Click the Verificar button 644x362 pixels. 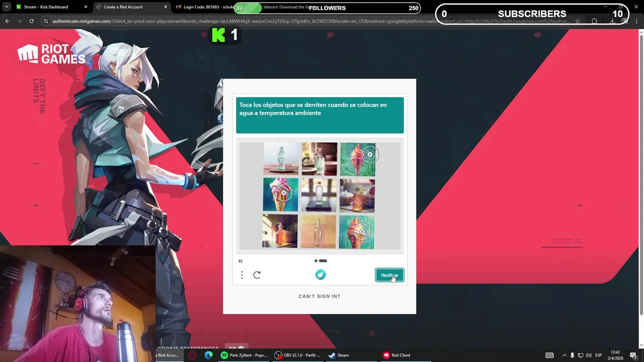click(x=389, y=275)
